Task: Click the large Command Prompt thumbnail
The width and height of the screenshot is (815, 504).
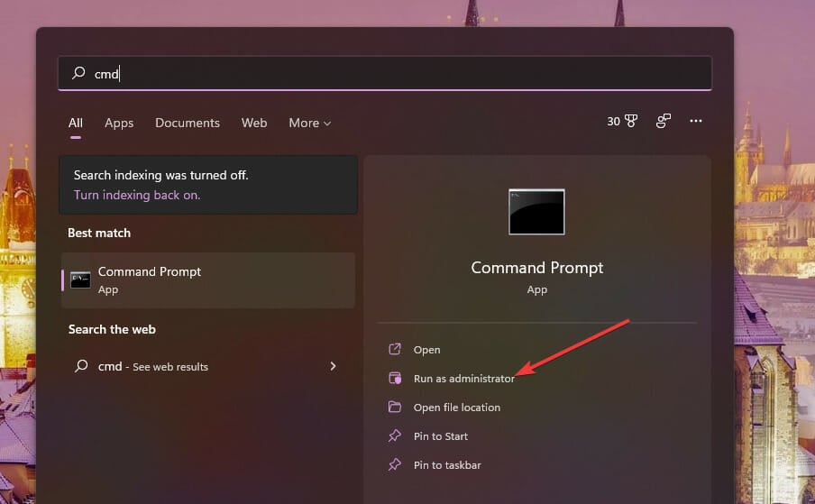Action: (x=537, y=212)
